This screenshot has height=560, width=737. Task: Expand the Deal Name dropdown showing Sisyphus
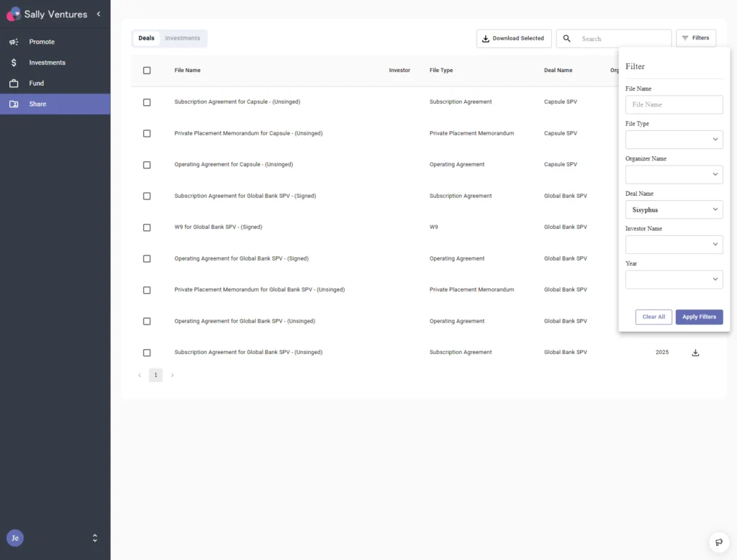[674, 209]
